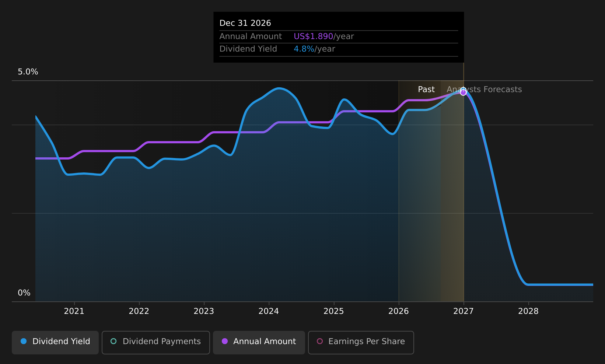Click the Analysts Forecasts label
Image resolution: width=605 pixels, height=364 pixels.
pos(484,90)
